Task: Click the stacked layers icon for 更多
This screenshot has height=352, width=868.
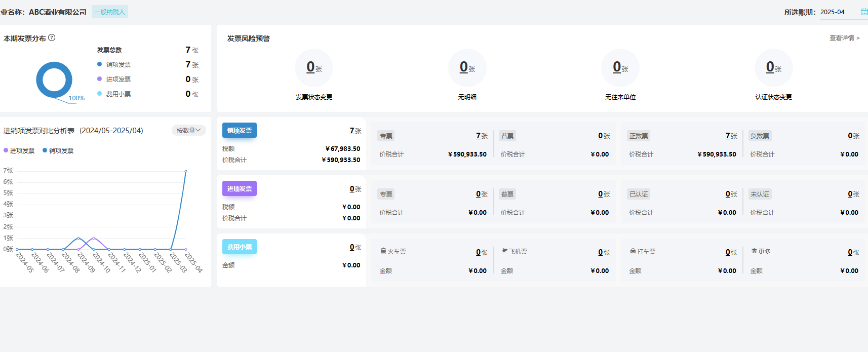Action: 754,251
